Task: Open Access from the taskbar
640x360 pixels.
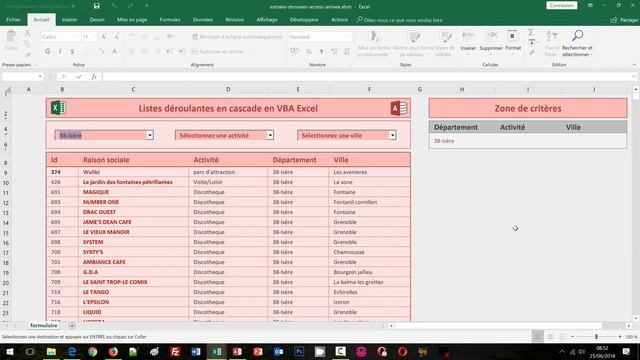Action: (x=237, y=351)
